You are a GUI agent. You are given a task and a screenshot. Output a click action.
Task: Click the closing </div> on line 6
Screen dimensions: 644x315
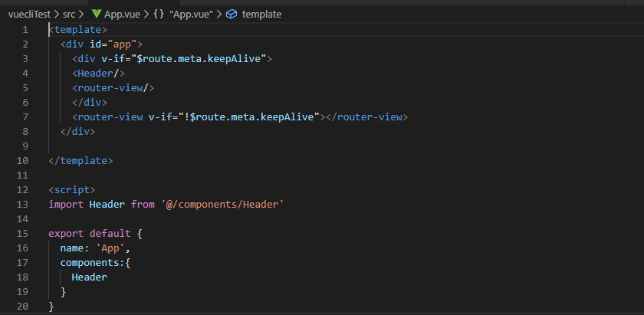(90, 102)
